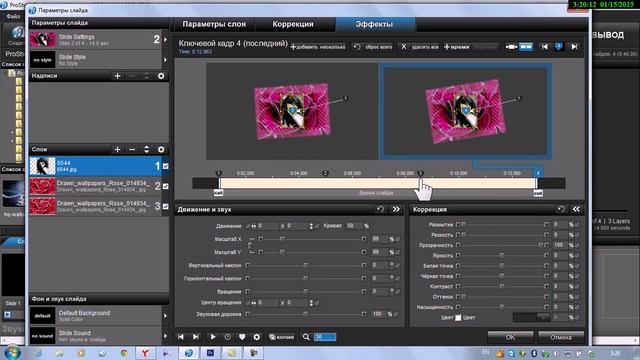Viewport: 640px width, 360px height.
Task: Go to next keyframe
Action: 574,47
